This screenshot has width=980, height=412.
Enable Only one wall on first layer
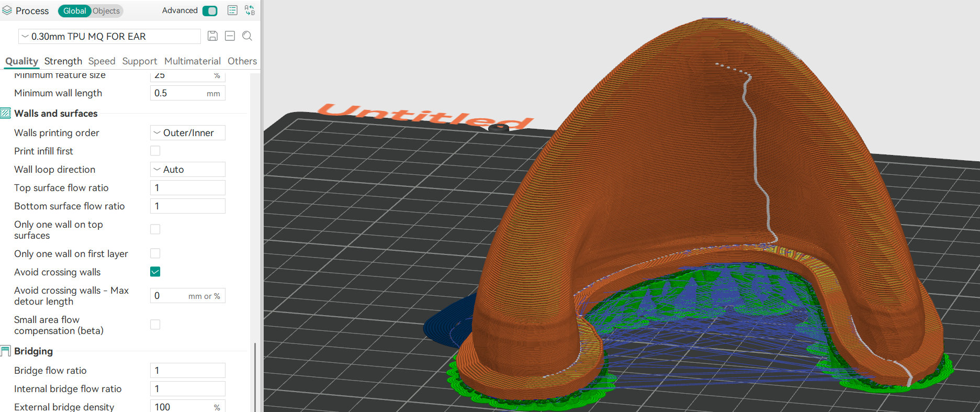pyautogui.click(x=155, y=253)
